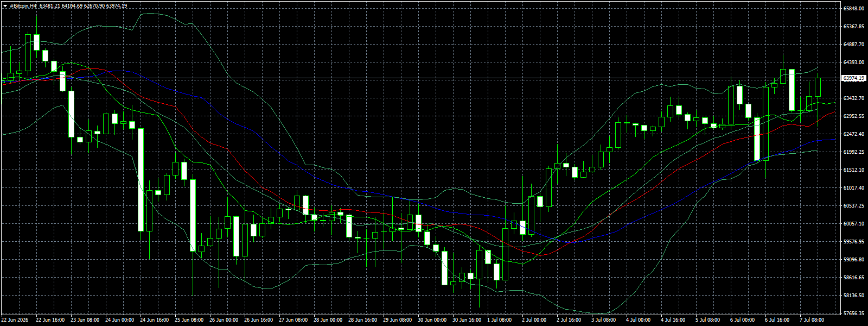Click the 4 Jul 00:00 time label

[639, 320]
